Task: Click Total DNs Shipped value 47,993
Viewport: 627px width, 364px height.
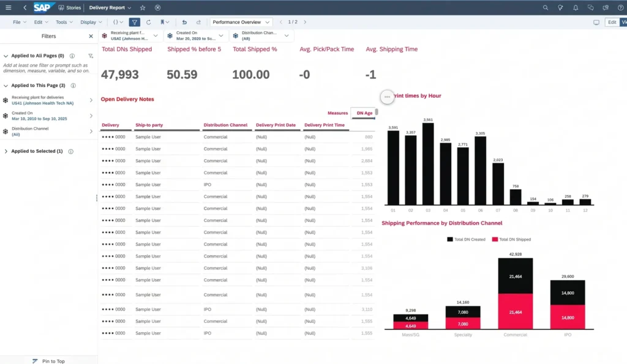Action: click(120, 75)
